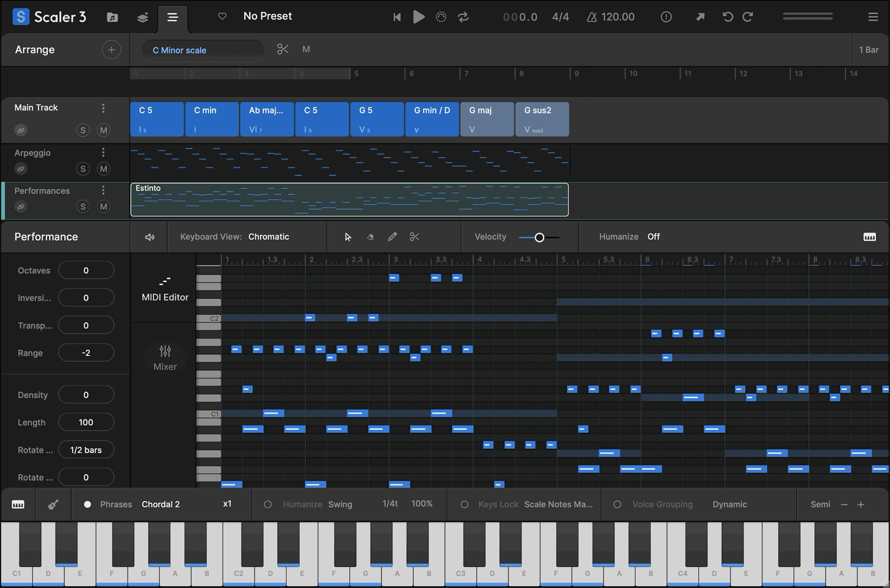This screenshot has height=588, width=890.
Task: Toggle link icon on Arpeggio track
Action: click(x=21, y=169)
